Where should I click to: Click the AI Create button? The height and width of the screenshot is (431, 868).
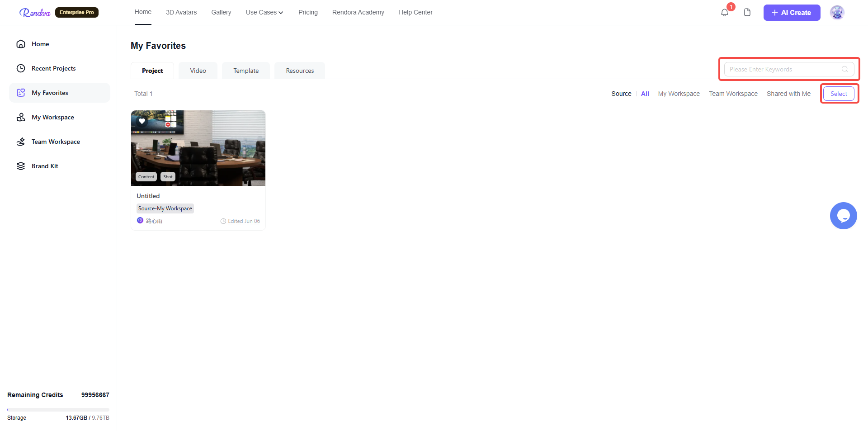tap(792, 13)
